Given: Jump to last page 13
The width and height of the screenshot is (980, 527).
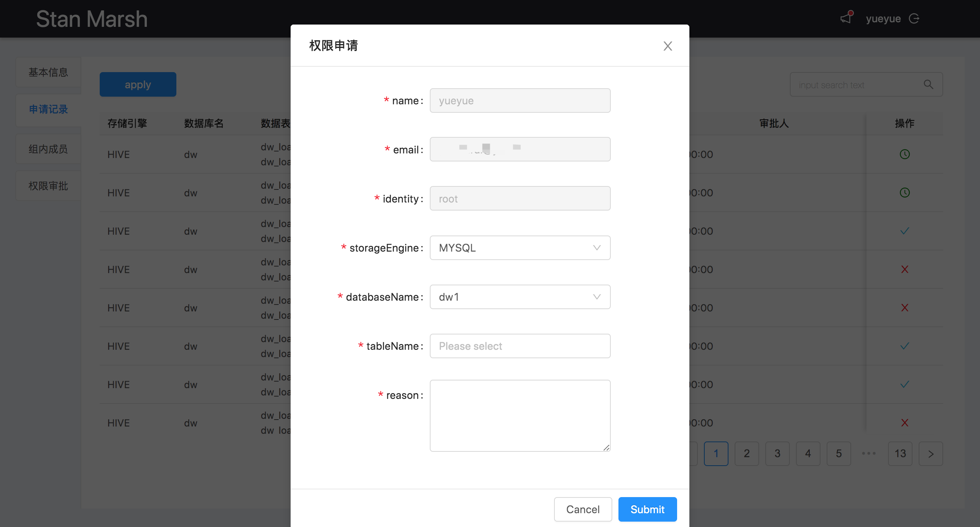Looking at the screenshot, I should (x=900, y=454).
